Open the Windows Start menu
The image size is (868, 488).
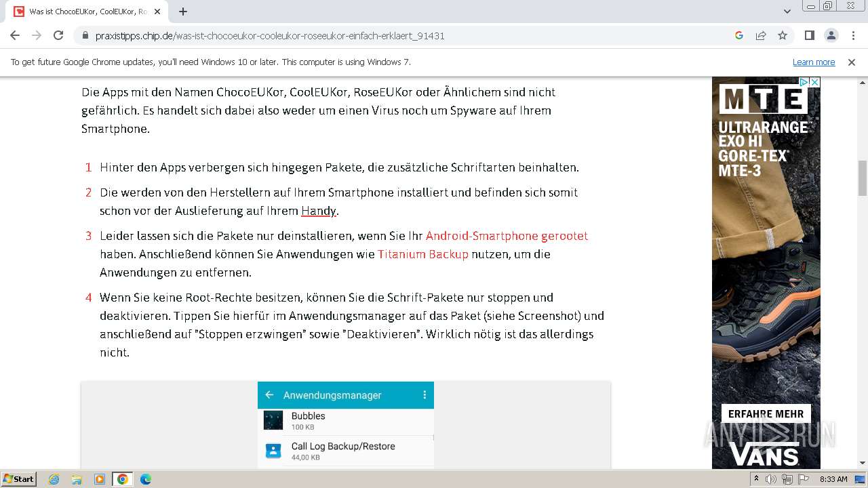click(x=19, y=479)
